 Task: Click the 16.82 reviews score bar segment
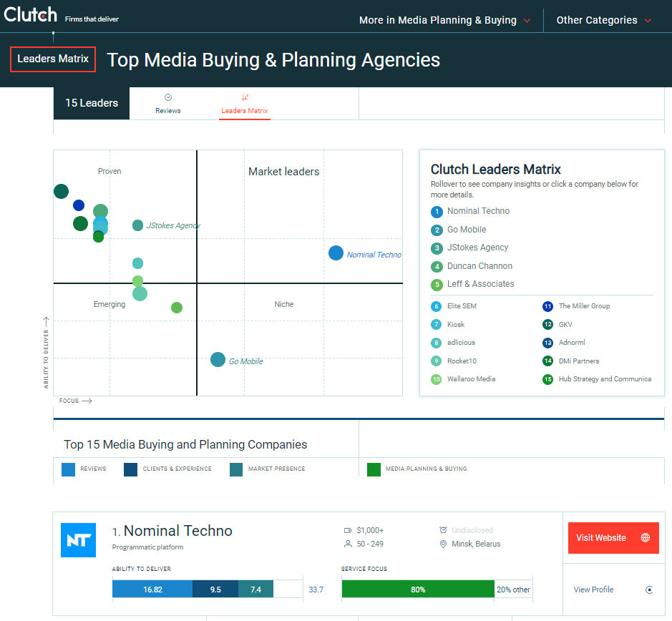152,590
